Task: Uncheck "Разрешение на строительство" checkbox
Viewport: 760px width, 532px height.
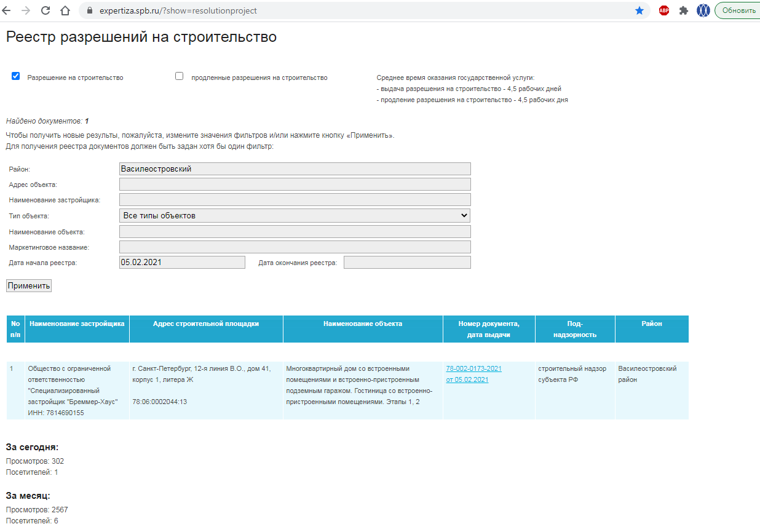Action: coord(16,76)
